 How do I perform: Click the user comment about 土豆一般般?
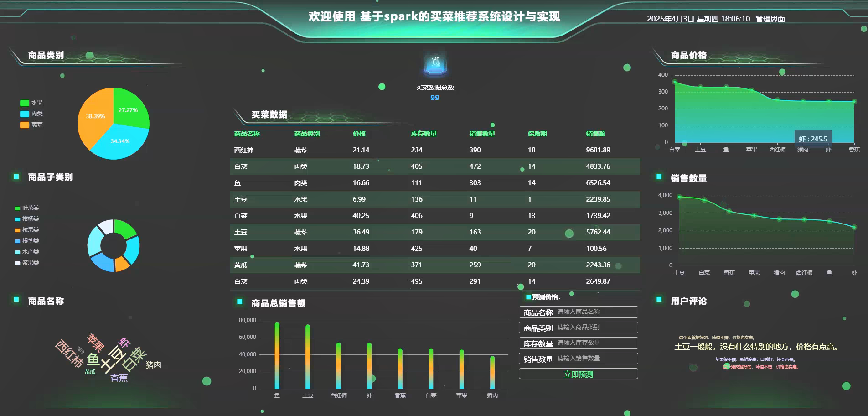756,347
